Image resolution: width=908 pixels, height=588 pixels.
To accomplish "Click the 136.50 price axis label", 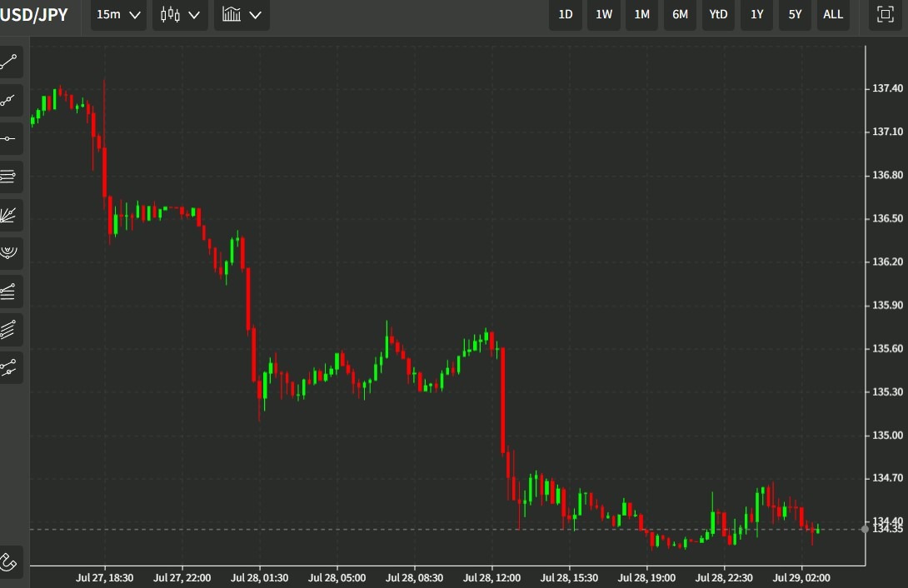I will point(888,218).
